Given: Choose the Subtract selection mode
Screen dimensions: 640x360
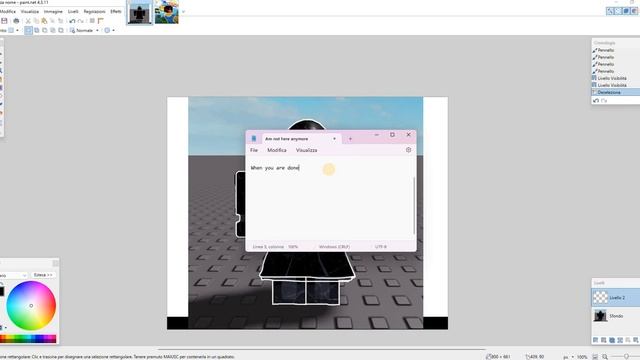Looking at the screenshot, I should pyautogui.click(x=45, y=30).
